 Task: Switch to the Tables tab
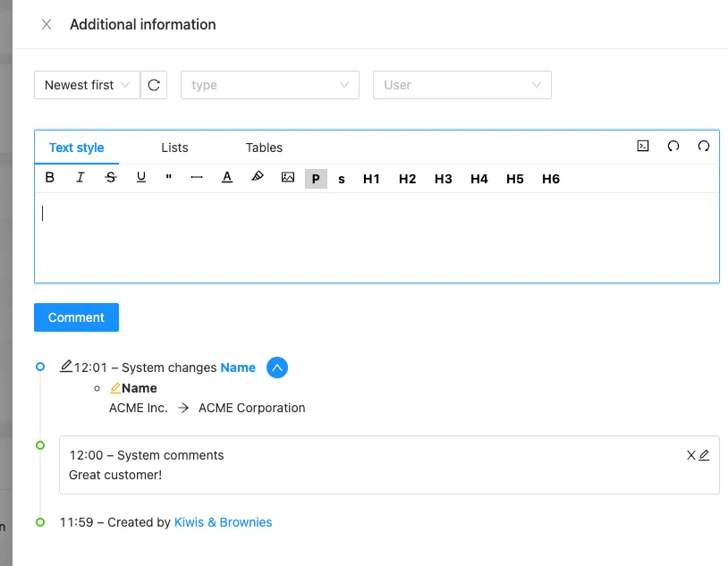tap(264, 148)
